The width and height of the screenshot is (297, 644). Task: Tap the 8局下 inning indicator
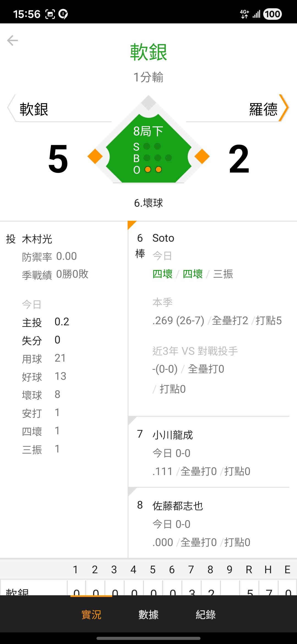[x=148, y=131]
